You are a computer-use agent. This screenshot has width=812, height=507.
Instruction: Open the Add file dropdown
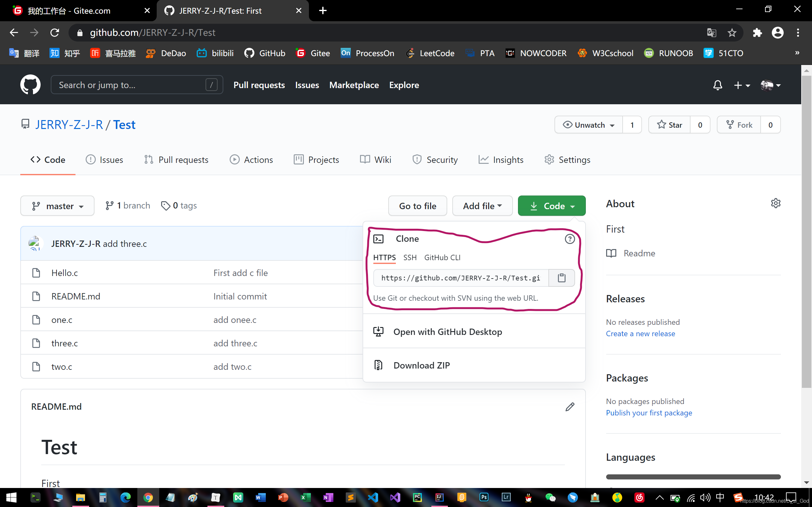click(x=482, y=206)
